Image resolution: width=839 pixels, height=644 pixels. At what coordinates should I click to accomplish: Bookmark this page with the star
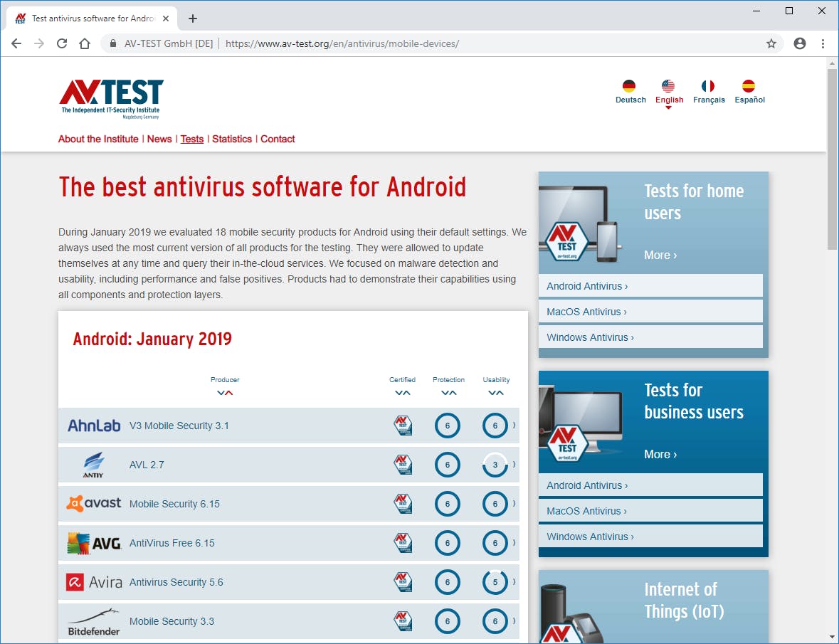point(771,43)
